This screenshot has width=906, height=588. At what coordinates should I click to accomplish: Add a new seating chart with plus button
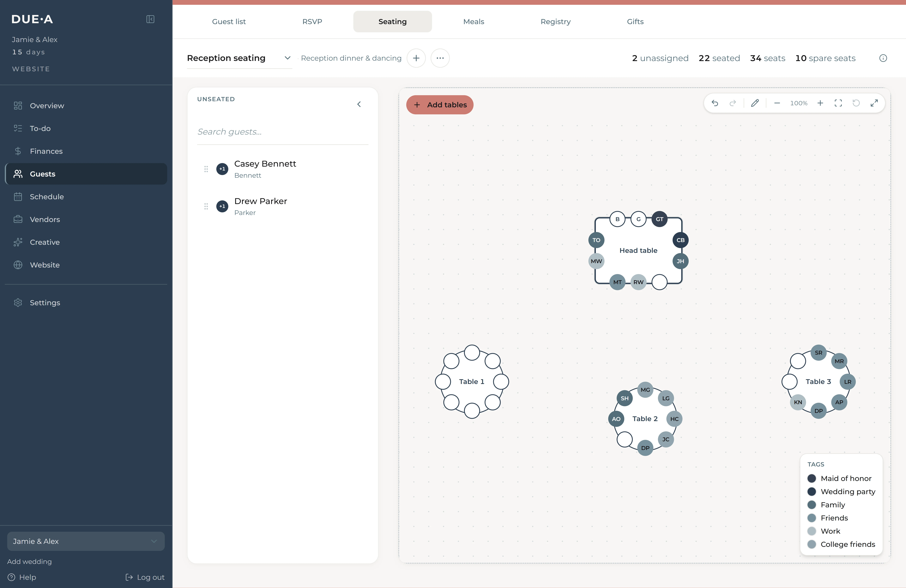[x=416, y=58]
